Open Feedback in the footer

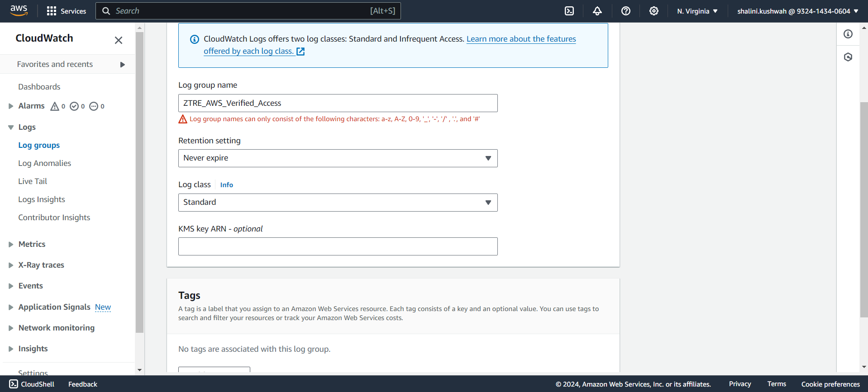tap(83, 384)
